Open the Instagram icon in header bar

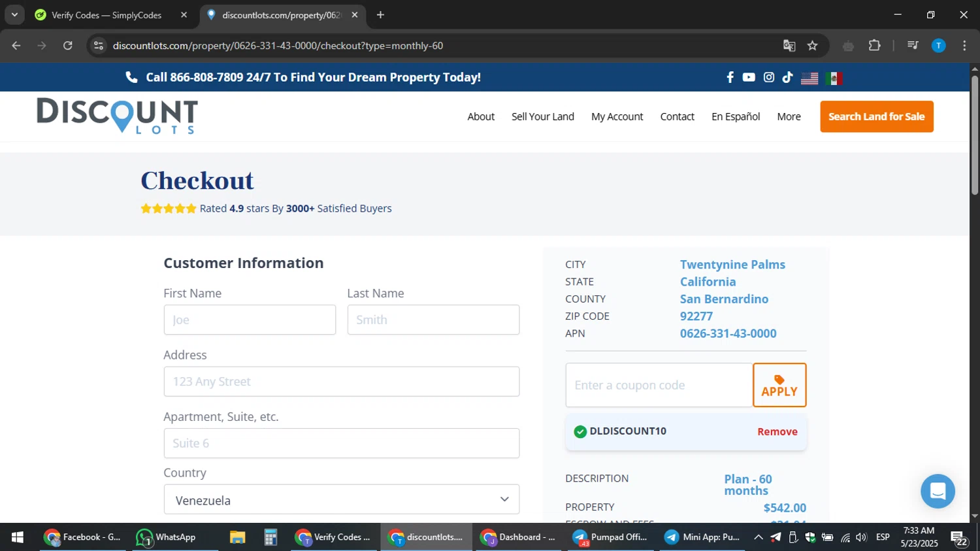click(x=769, y=77)
